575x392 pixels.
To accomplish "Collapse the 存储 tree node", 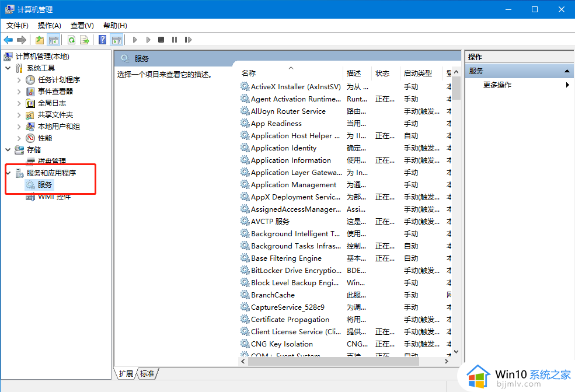I will point(8,149).
